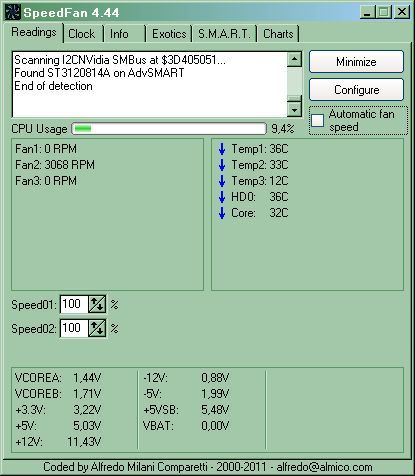Open the S.M.A.R.T. tab

(224, 34)
